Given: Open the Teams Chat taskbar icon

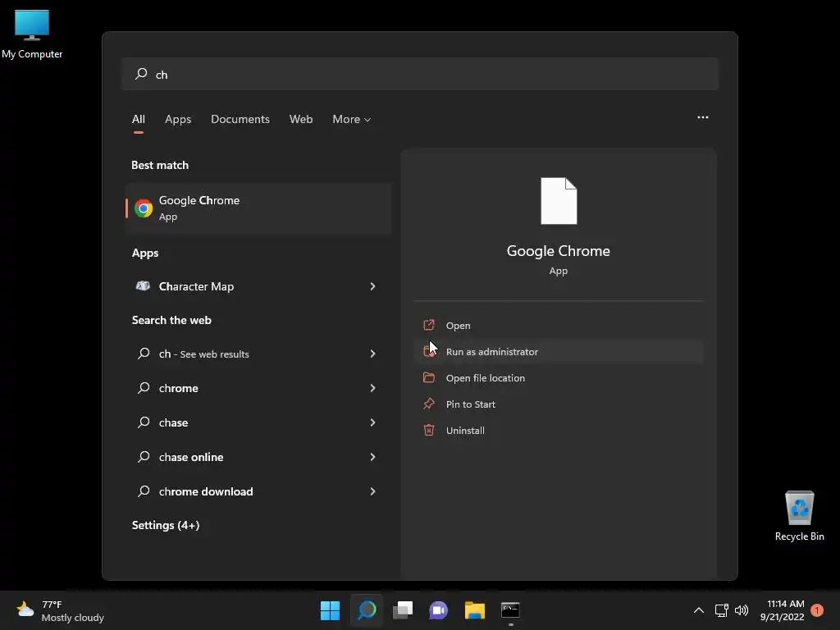Looking at the screenshot, I should pos(439,610).
